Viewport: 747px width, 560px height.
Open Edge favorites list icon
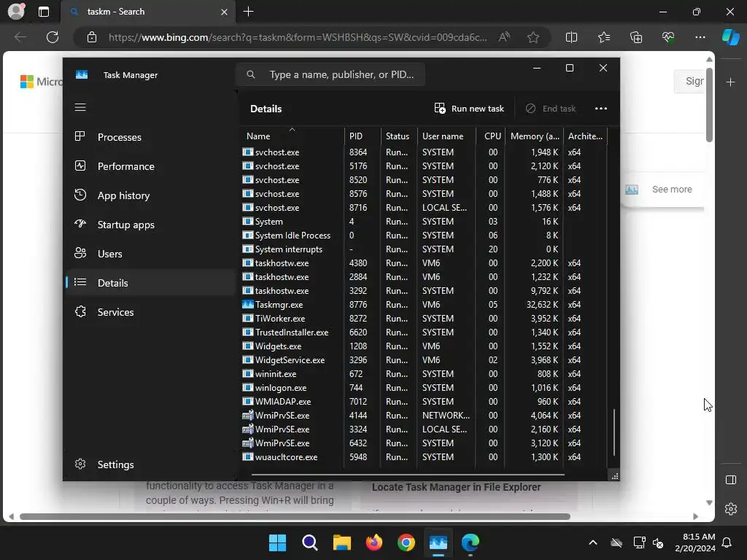[x=603, y=37]
